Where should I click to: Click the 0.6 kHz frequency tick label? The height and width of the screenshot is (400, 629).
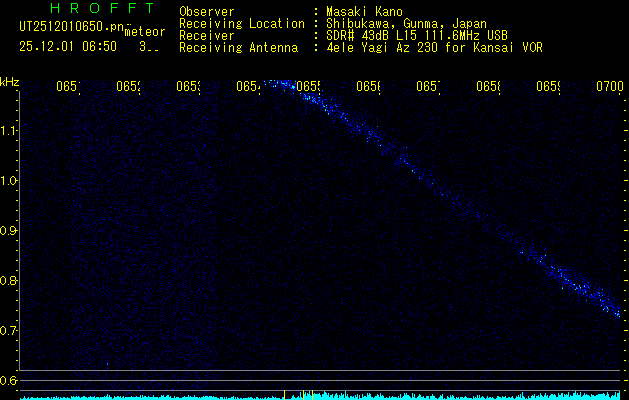point(8,380)
